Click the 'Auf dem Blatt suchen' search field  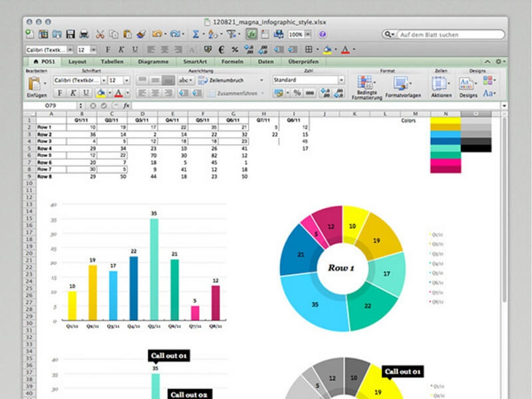[x=450, y=35]
